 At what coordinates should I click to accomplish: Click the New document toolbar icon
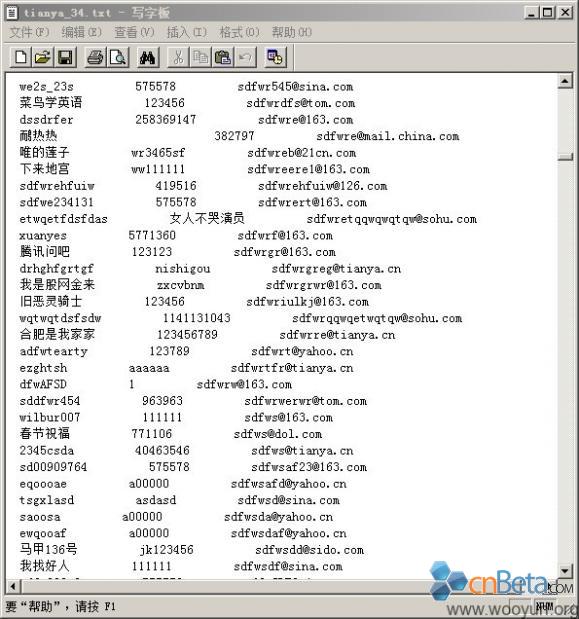(x=21, y=57)
